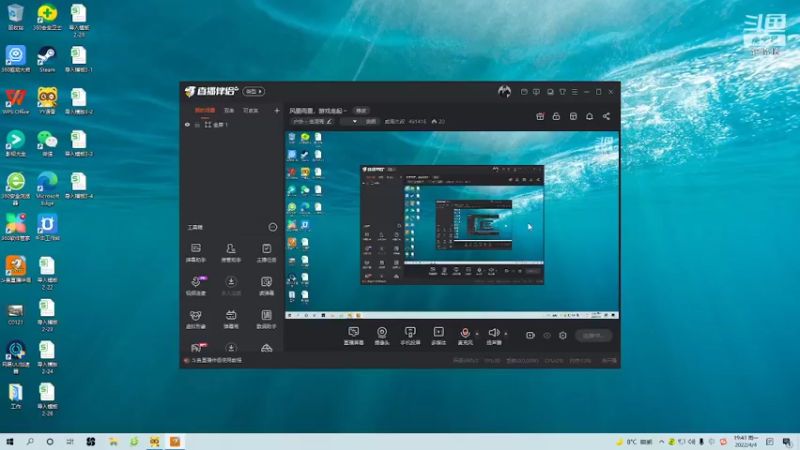Screen dimensions: 800x450
Task: Click the mode switch pill beside the logo
Action: point(254,91)
